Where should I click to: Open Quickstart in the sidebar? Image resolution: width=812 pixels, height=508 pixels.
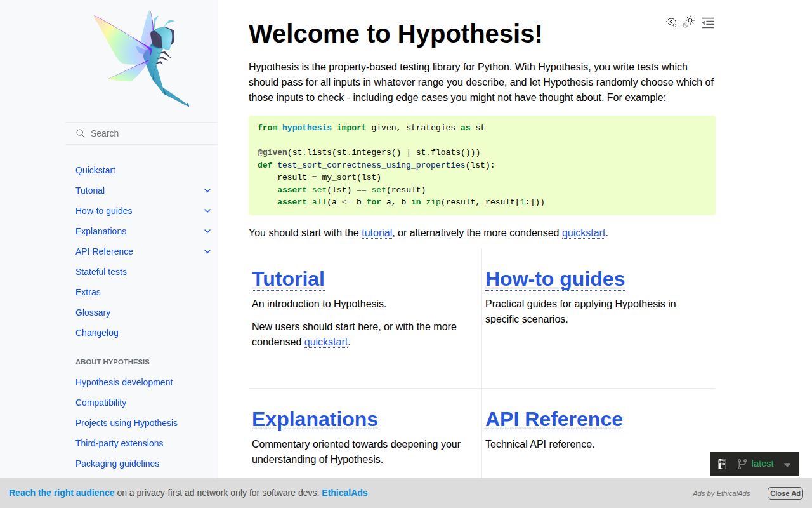[x=95, y=170]
